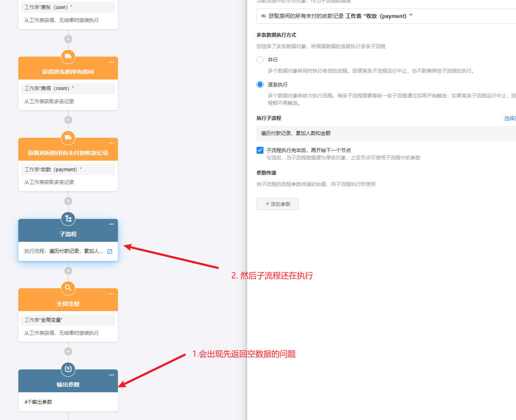Open the more menu on 输出参数 node
Screen dimensions: 516x420
(111, 375)
